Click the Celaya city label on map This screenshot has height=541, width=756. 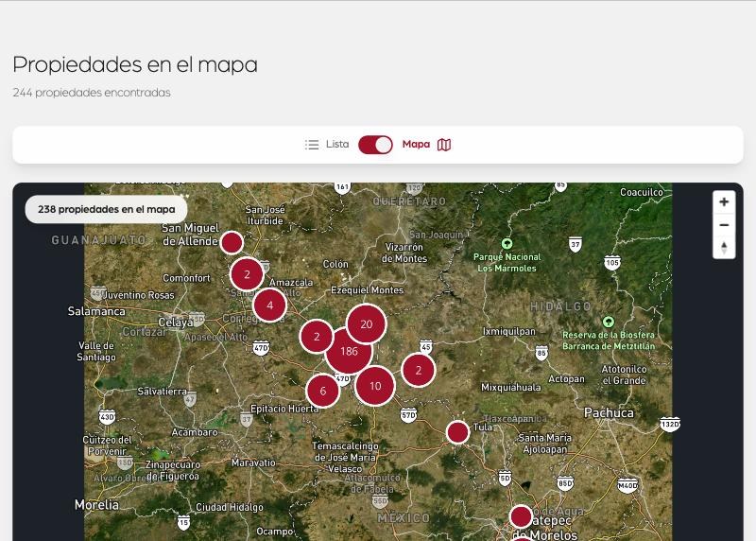click(176, 322)
